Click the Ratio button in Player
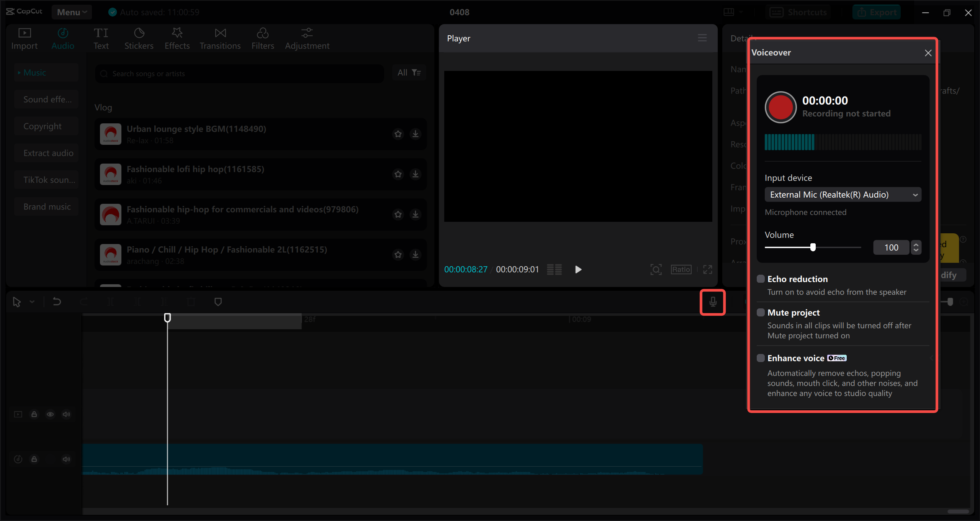980x521 pixels. point(681,269)
